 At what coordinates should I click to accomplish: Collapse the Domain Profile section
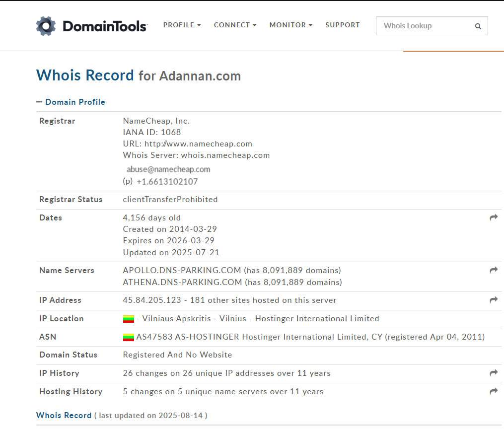71,102
